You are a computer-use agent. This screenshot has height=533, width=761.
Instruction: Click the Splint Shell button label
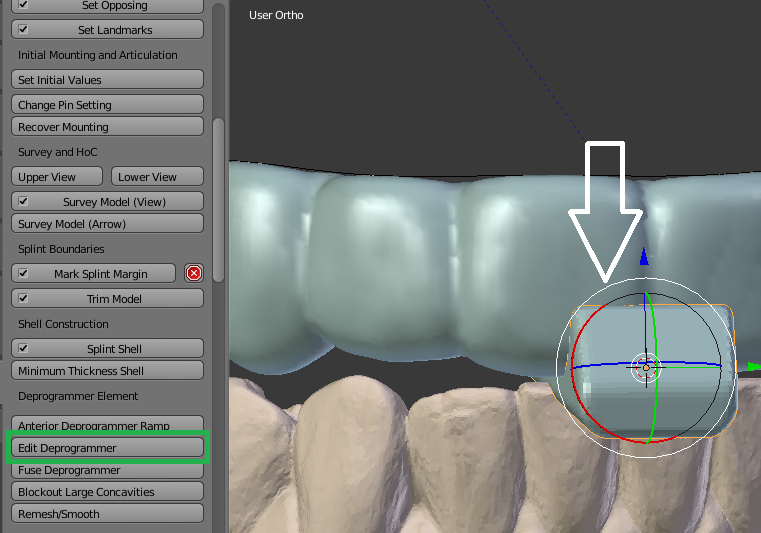pyautogui.click(x=114, y=349)
